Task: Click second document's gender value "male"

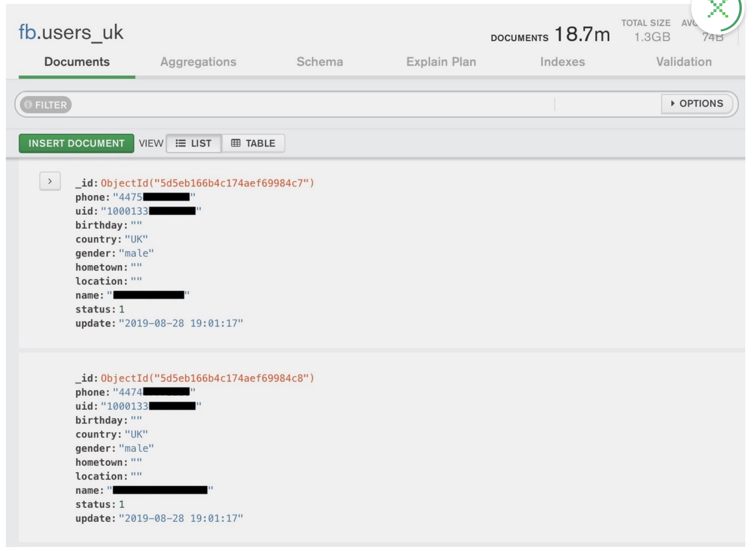Action: click(136, 448)
